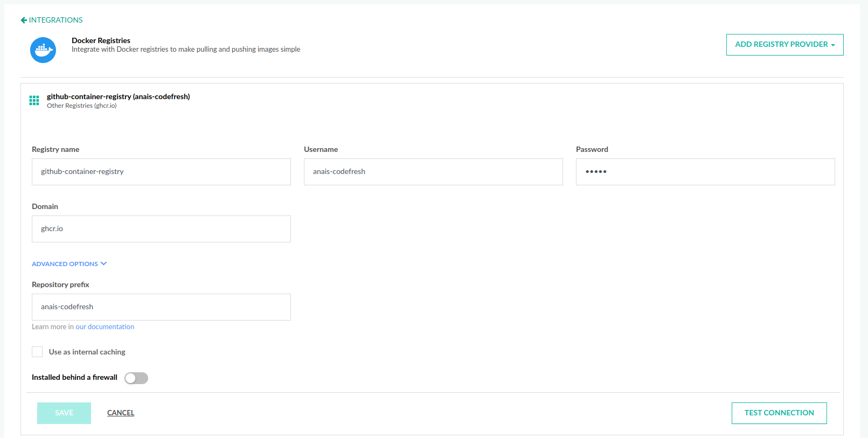Focus the Registry name text field
Image resolution: width=868 pixels, height=438 pixels.
tap(161, 172)
